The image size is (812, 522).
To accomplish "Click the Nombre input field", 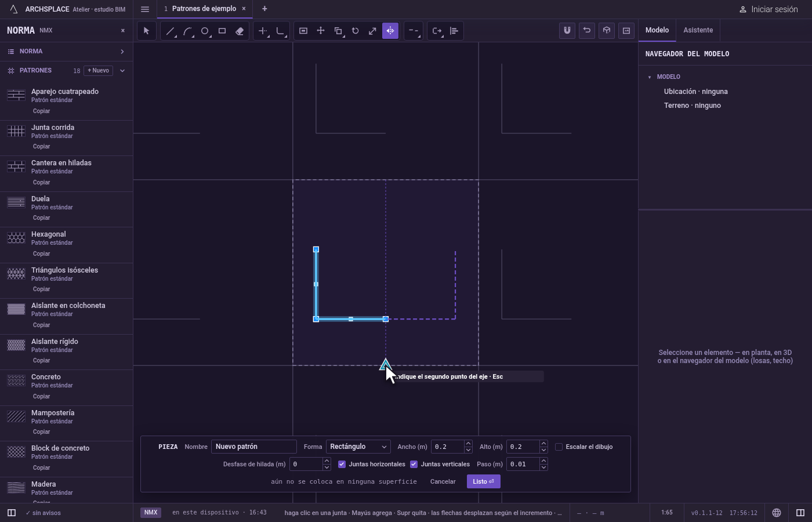I will click(x=254, y=447).
